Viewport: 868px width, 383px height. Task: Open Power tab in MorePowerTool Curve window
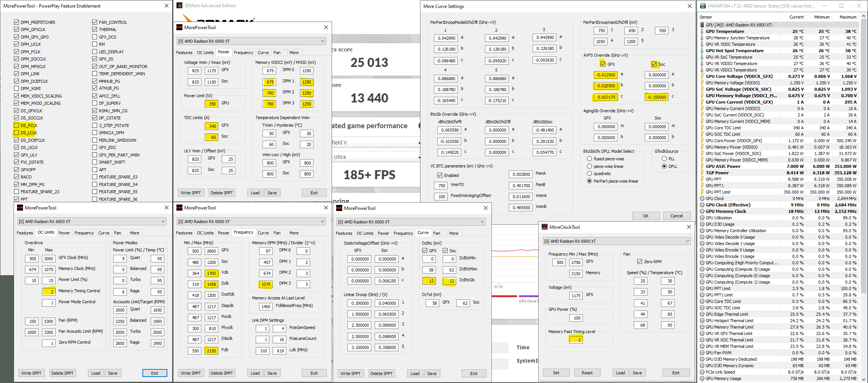[x=383, y=233]
